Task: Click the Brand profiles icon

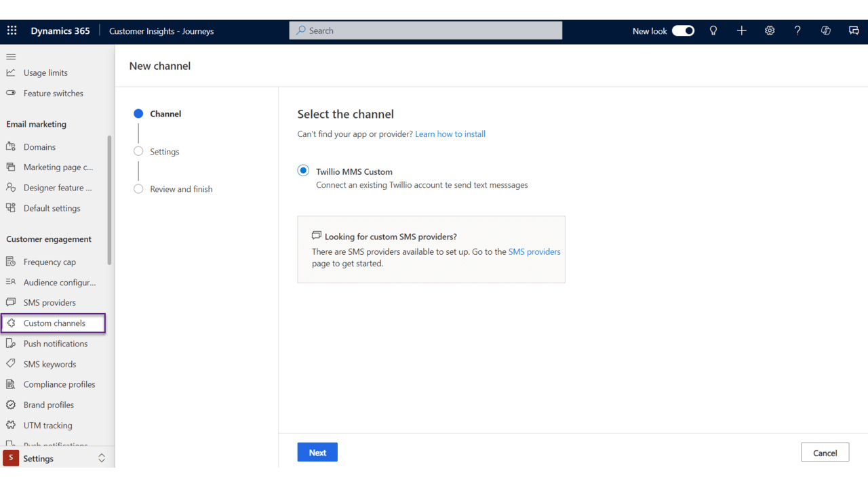Action: click(x=11, y=405)
